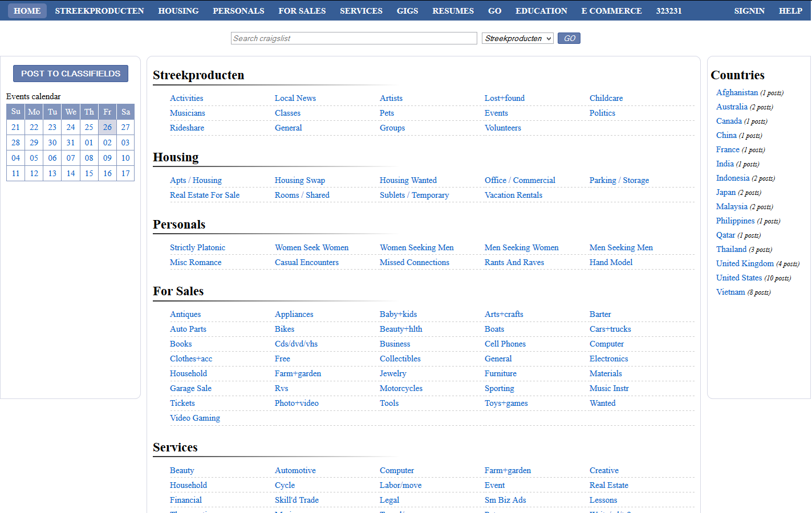
Task: Click SIGNIN at the top right
Action: pyautogui.click(x=749, y=10)
